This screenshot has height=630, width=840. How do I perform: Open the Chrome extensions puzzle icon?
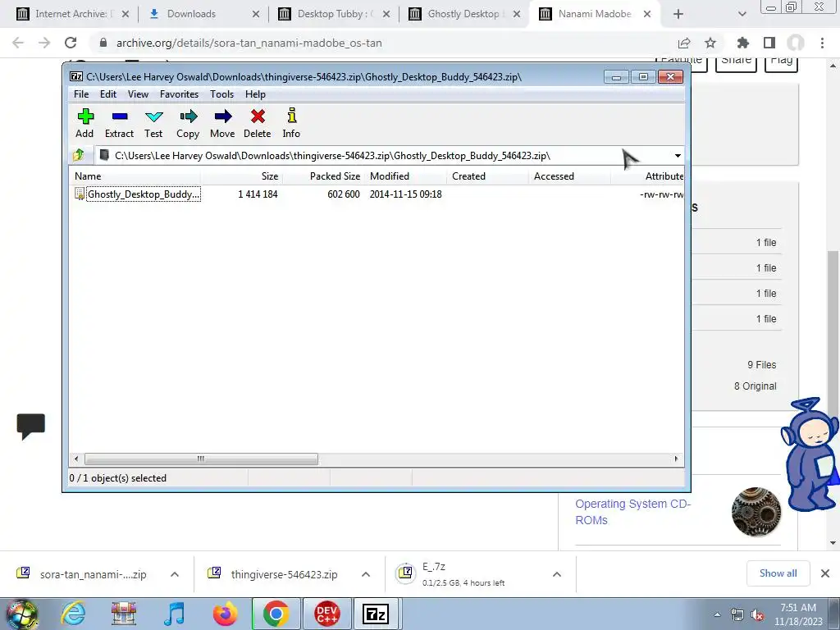[742, 43]
